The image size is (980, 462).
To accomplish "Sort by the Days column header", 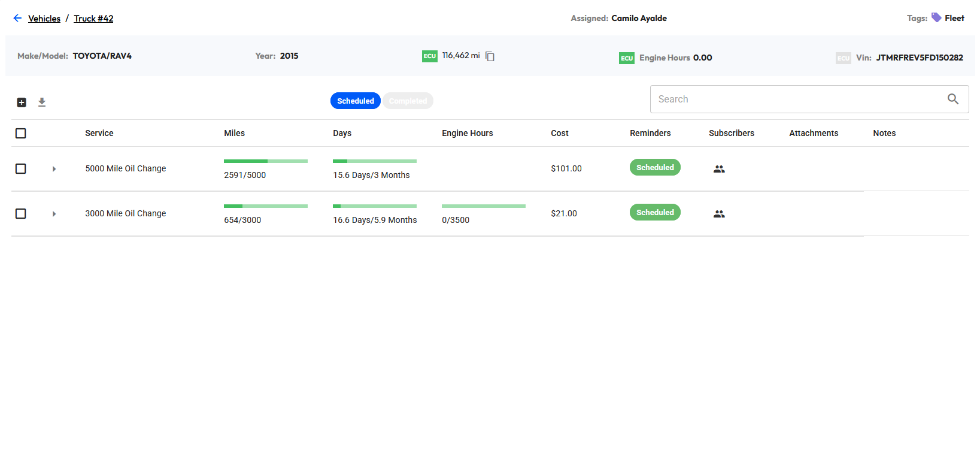I will [342, 133].
